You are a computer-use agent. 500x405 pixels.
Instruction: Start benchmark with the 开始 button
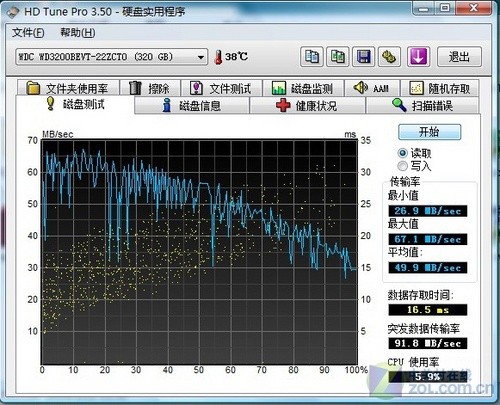[x=430, y=132]
